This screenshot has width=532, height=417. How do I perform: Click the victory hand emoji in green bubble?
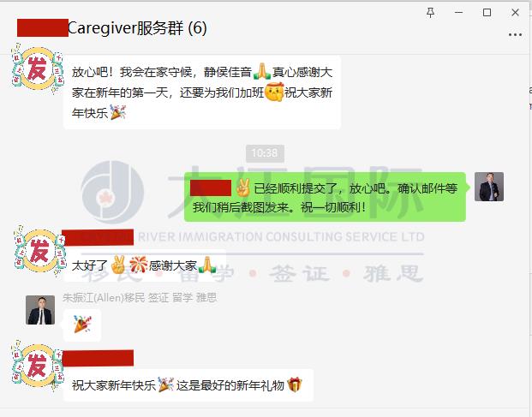point(242,188)
